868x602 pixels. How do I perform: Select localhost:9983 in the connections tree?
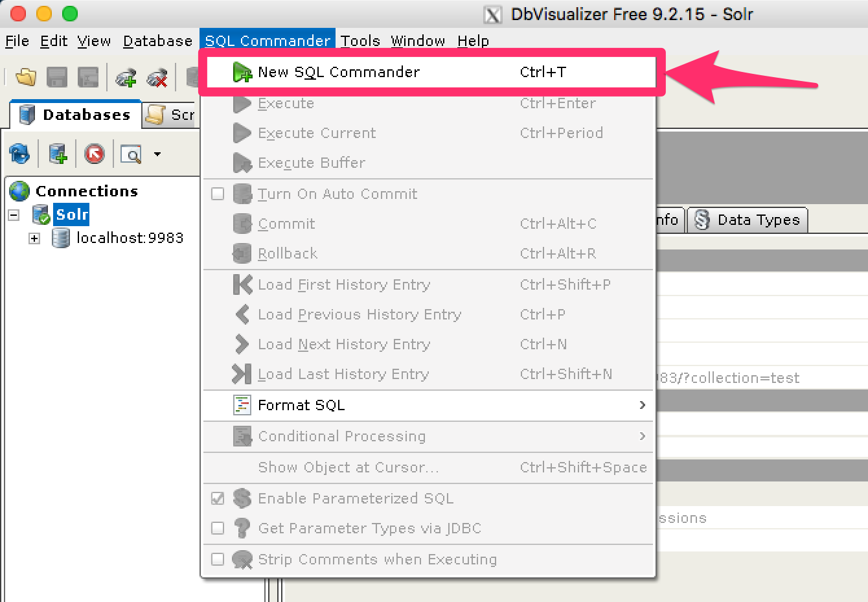coord(130,238)
